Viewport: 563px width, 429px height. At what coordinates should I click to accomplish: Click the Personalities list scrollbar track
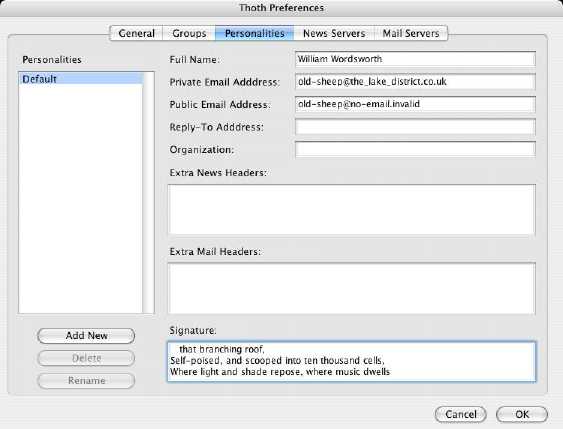pos(148,192)
